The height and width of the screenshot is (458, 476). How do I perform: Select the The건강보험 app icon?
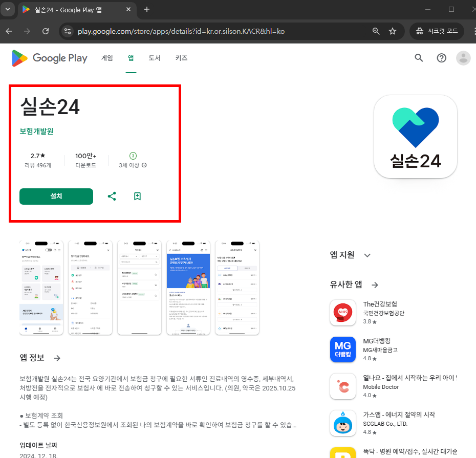point(342,313)
